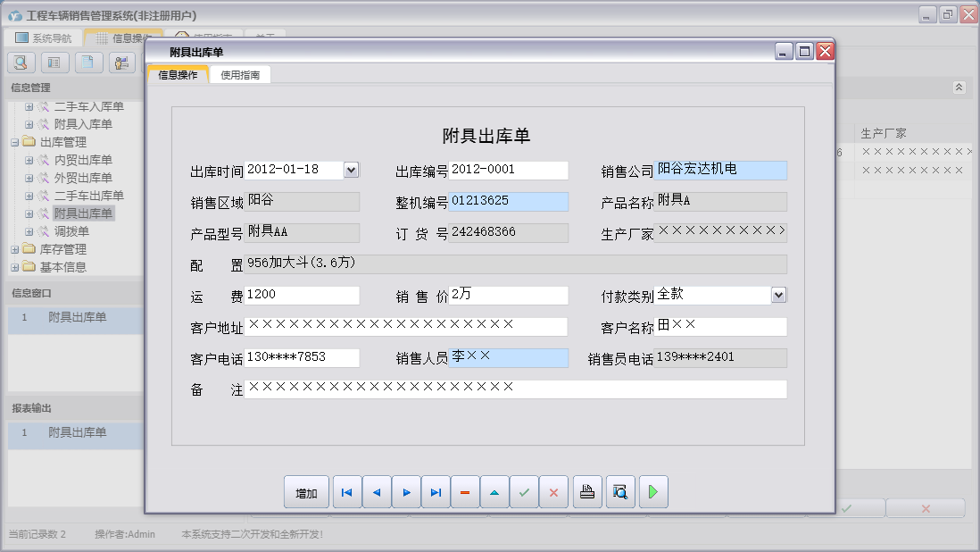Open print preview with magnifier icon
This screenshot has height=552, width=980.
619,491
